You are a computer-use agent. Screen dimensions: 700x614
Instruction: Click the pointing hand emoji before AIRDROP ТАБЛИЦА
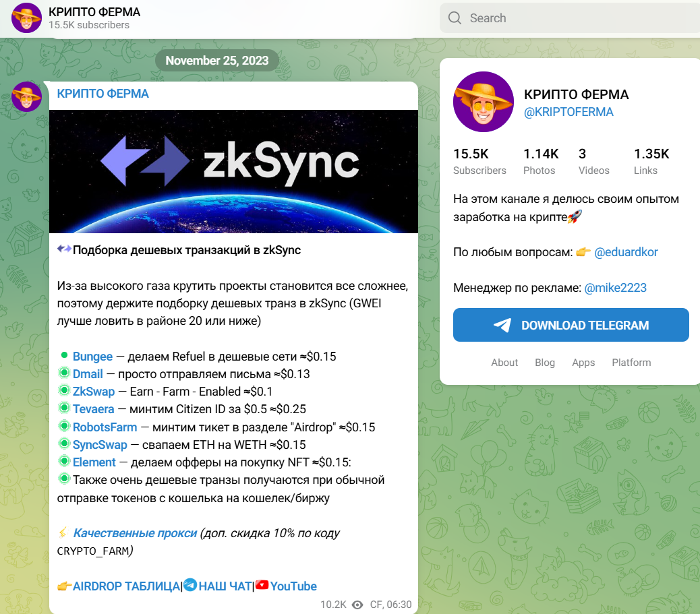click(64, 586)
